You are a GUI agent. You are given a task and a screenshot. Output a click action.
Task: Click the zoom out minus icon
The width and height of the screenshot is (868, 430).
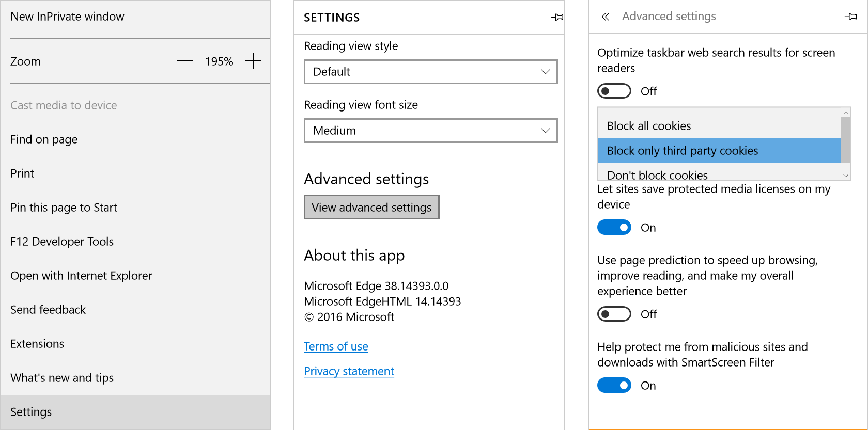185,61
